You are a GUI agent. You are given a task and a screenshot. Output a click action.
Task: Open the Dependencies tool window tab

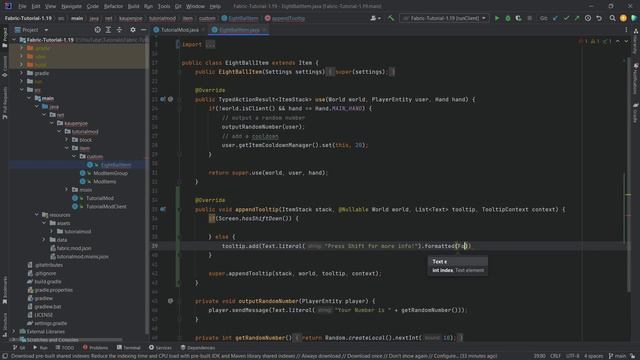tap(198, 348)
